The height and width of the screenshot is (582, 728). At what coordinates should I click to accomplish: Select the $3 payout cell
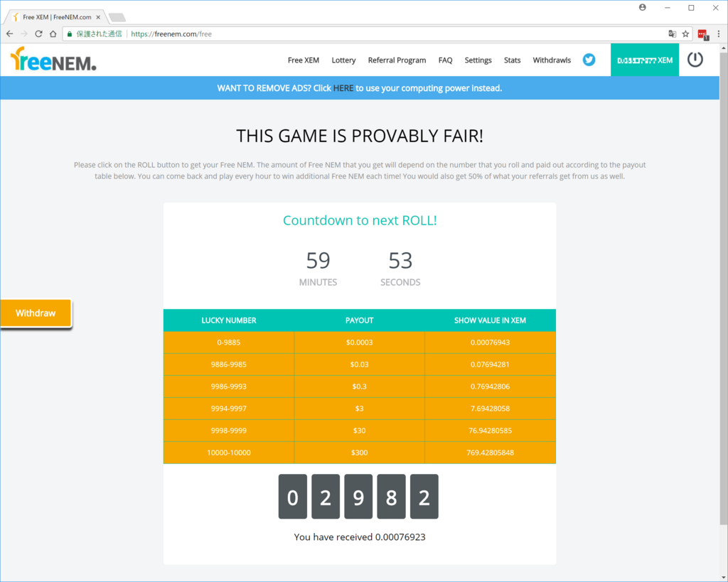pos(359,409)
